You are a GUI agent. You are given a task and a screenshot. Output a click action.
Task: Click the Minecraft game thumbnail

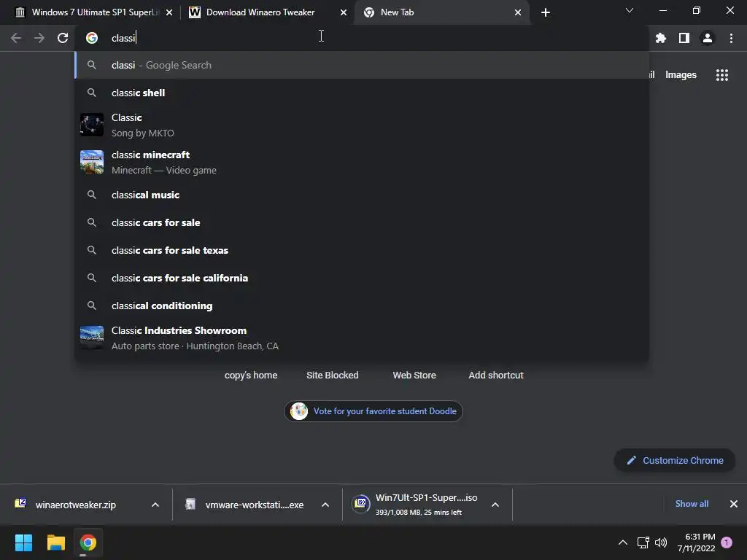92,163
